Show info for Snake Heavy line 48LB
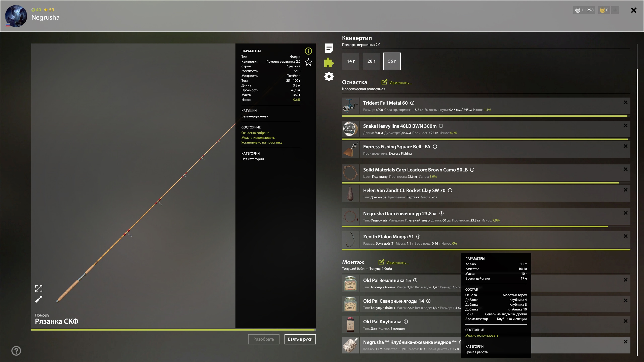 tap(441, 126)
